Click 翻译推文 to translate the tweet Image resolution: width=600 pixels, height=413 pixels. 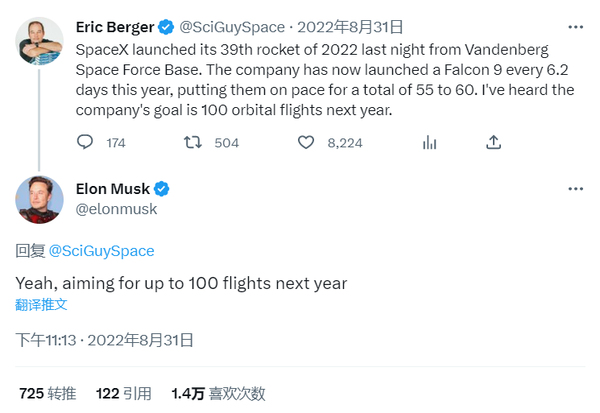click(41, 304)
